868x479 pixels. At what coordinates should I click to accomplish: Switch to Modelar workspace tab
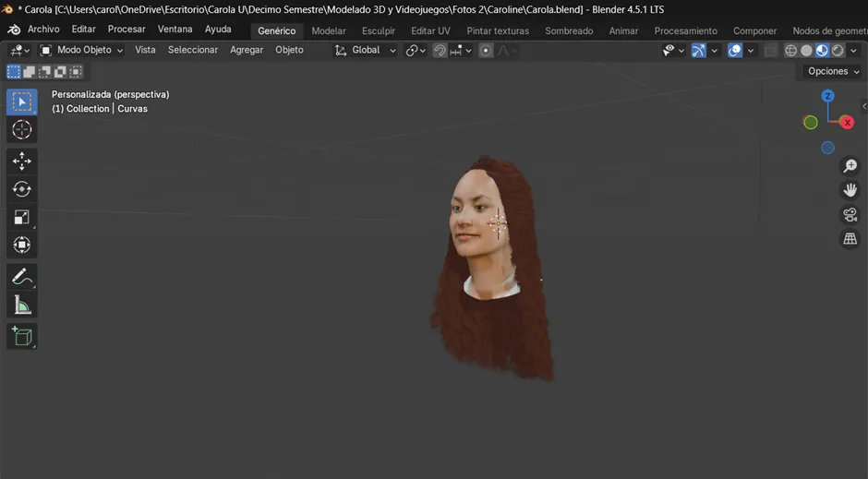pos(328,31)
